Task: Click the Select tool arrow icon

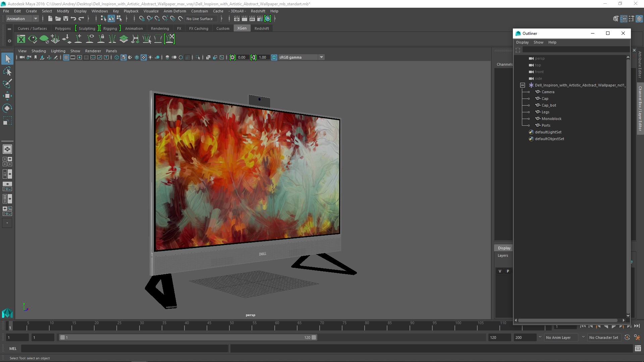Action: click(x=7, y=59)
